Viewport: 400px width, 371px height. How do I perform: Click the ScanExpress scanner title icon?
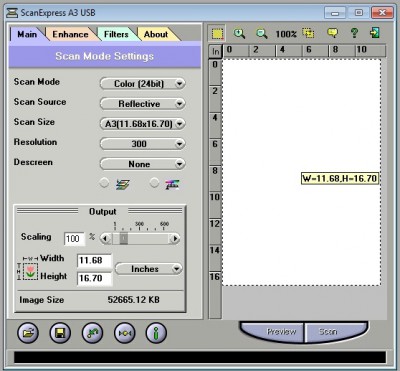[12, 13]
